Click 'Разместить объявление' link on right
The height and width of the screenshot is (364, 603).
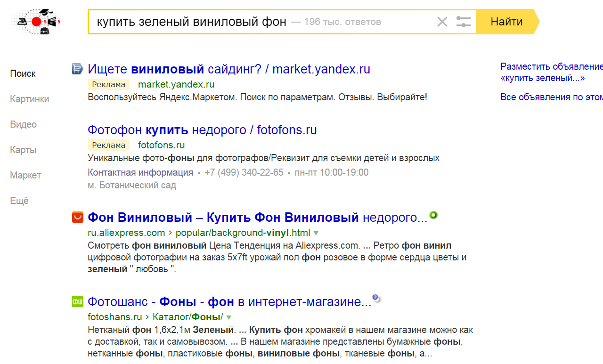552,73
